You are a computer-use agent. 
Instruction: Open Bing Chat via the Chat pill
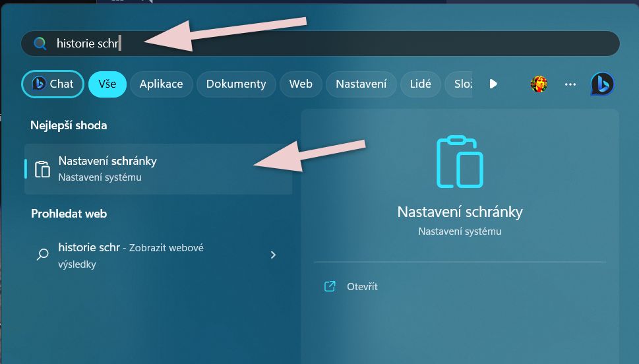pos(53,84)
